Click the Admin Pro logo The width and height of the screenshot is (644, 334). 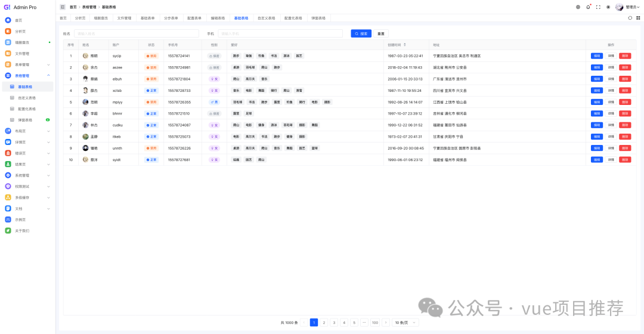(x=20, y=7)
